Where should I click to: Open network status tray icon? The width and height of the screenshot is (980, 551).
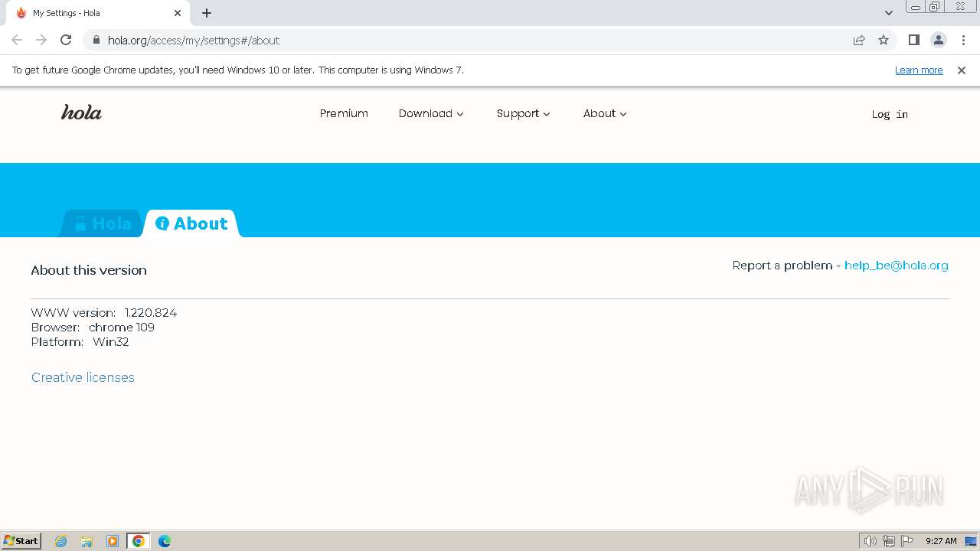pos(889,541)
